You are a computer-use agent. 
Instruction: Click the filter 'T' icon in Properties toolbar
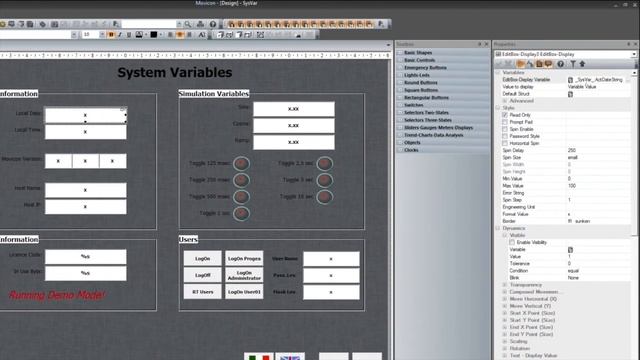(573, 64)
